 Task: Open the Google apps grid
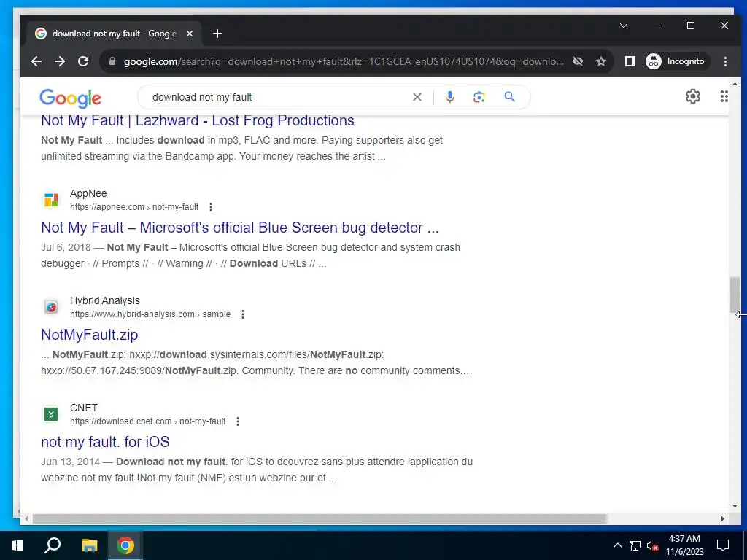pos(724,97)
